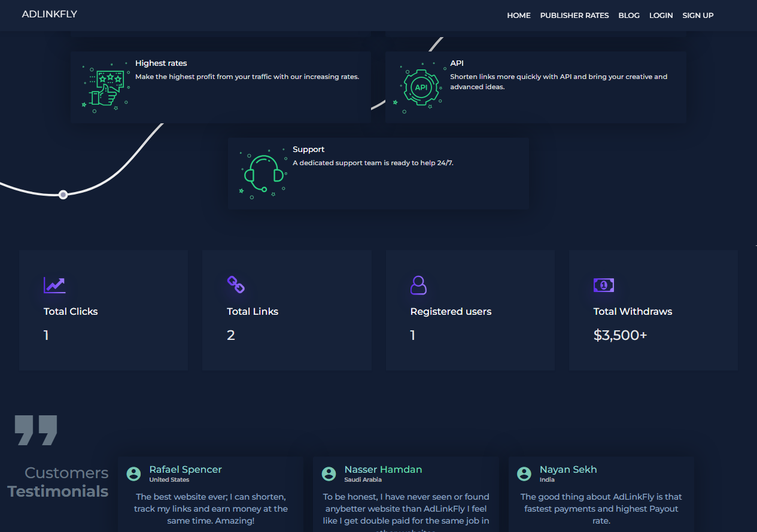
Task: Click the Registered users person icon
Action: 419,285
